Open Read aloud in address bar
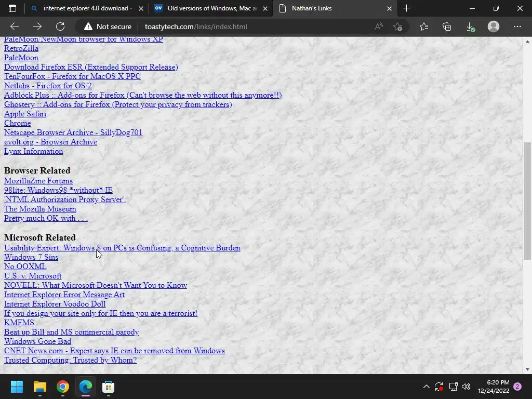This screenshot has width=532, height=399. (379, 26)
